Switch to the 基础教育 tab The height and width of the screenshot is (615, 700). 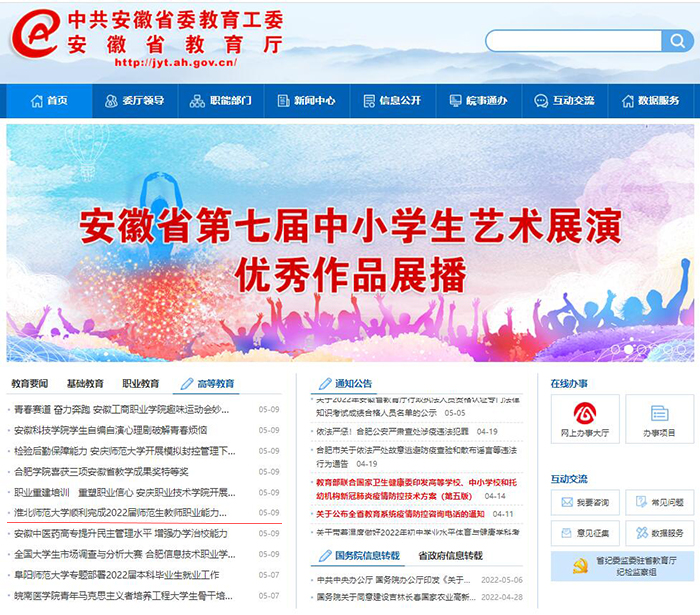click(85, 383)
